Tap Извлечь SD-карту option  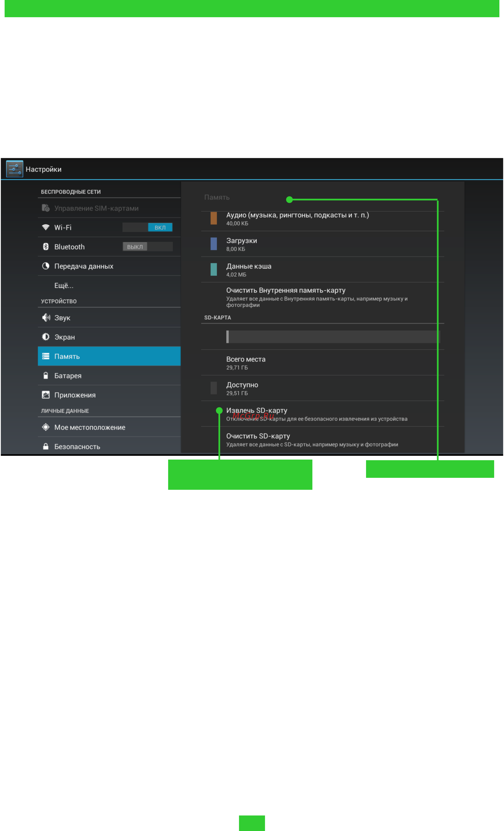(322, 414)
